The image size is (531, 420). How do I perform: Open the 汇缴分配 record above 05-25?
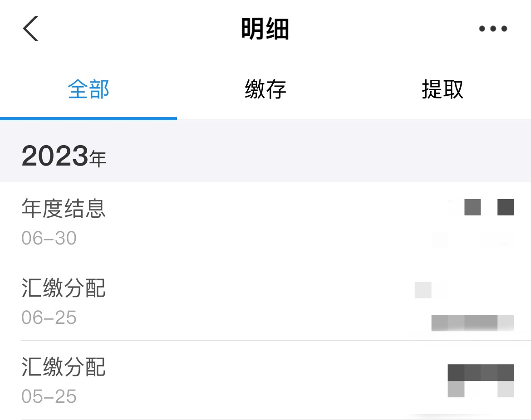pos(64,367)
